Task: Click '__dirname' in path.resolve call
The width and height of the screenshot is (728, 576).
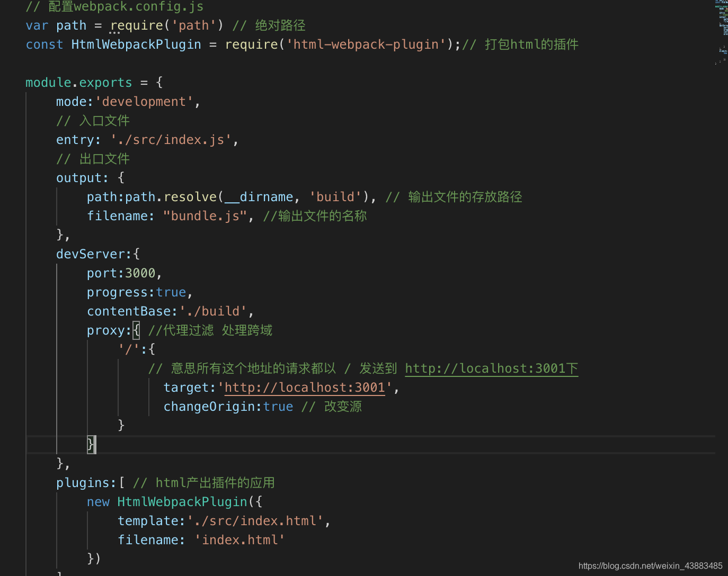Action: coord(259,197)
